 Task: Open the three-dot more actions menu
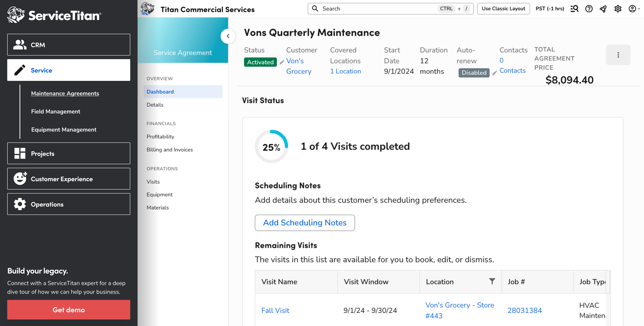tap(618, 55)
